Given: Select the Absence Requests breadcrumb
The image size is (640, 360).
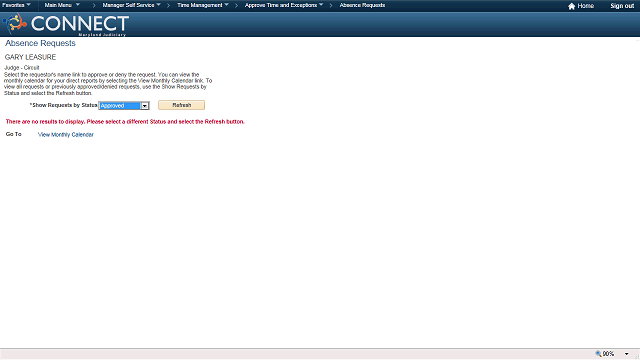Looking at the screenshot, I should [362, 5].
